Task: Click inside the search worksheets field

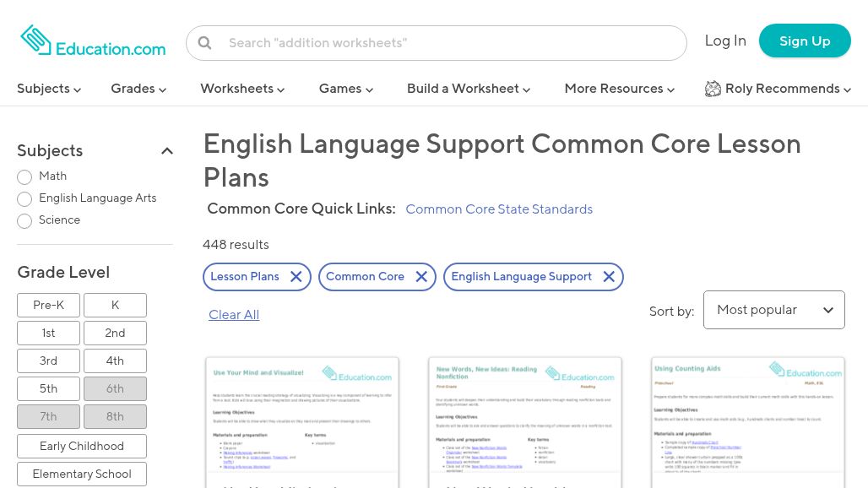Action: pos(439,42)
